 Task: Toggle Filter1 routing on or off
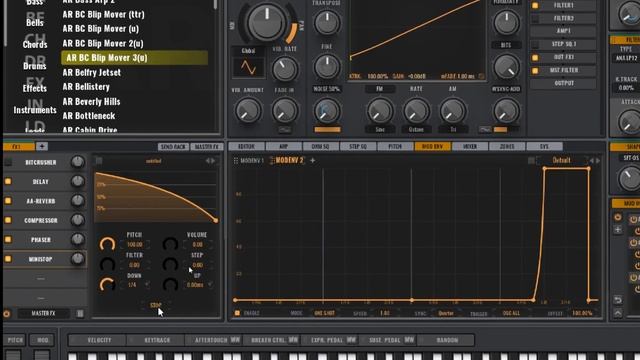[x=535, y=6]
